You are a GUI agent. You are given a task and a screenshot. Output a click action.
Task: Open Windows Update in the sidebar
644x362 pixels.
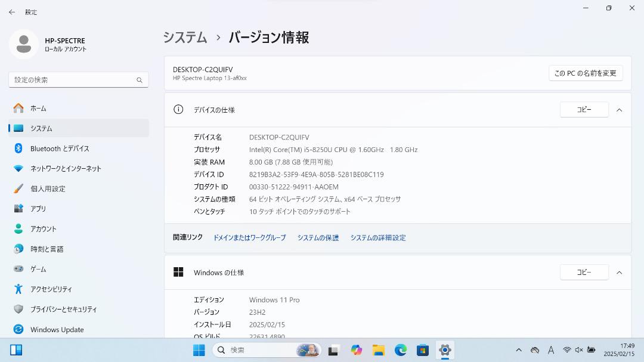79,330
